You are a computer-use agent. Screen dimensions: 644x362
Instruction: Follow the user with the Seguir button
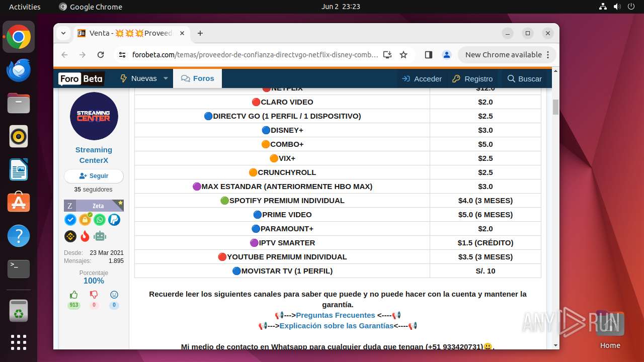click(94, 176)
